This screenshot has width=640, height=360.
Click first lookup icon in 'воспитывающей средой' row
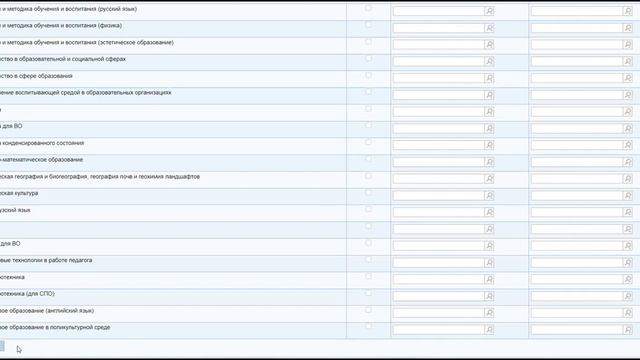[x=489, y=95]
